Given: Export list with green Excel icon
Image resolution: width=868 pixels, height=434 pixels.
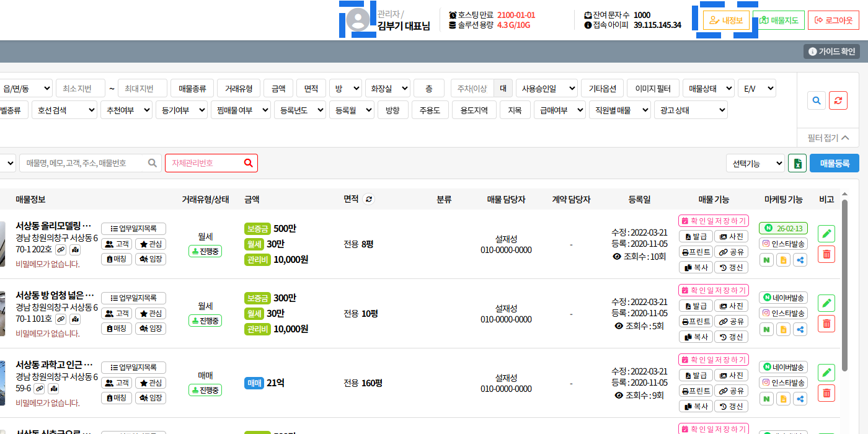Looking at the screenshot, I should (x=797, y=164).
